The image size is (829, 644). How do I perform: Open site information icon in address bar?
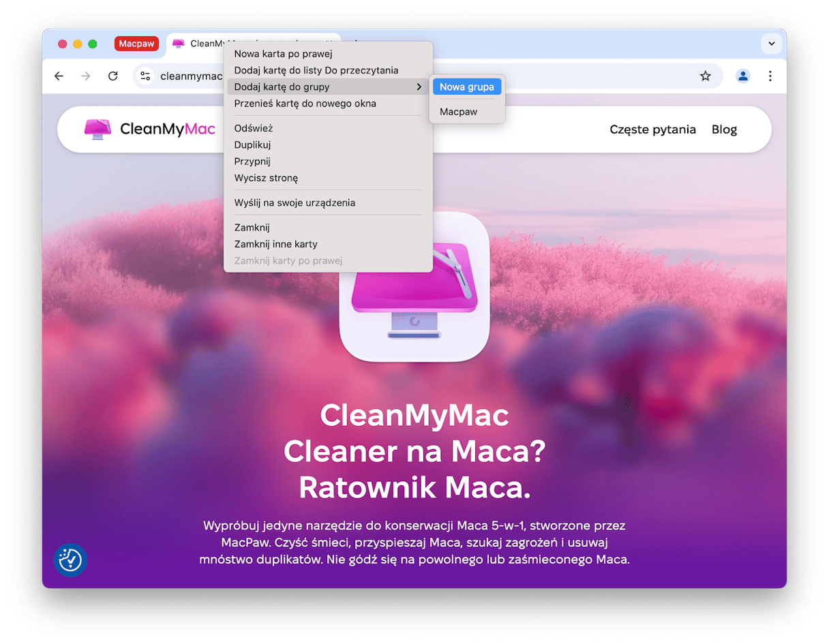click(145, 76)
